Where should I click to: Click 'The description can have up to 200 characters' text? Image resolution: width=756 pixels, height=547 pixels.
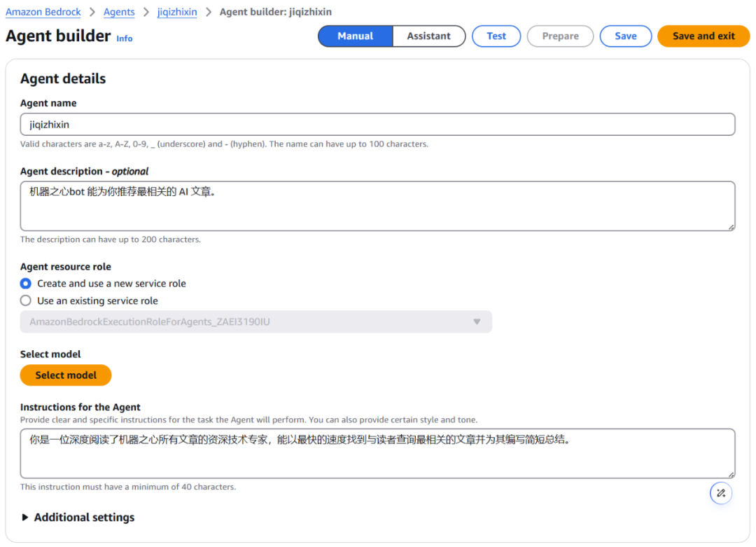tap(111, 240)
